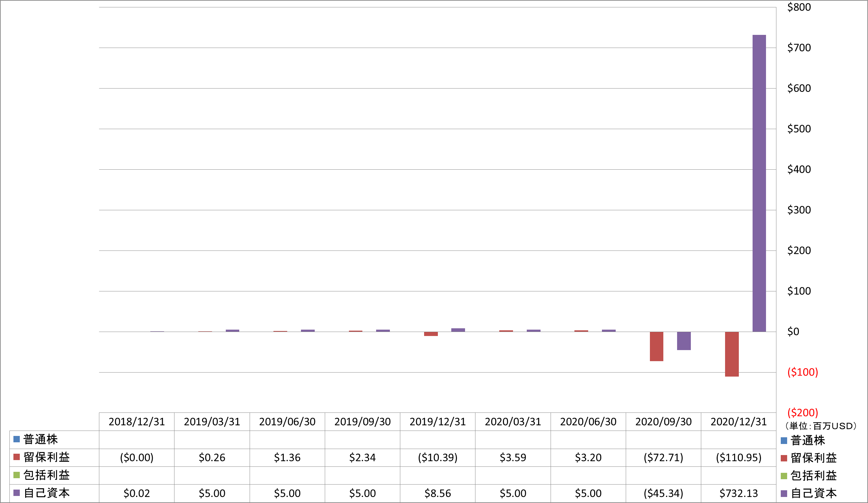Click the 留保利益 row label in table
Viewport: 868px width, 503px height.
point(47,457)
